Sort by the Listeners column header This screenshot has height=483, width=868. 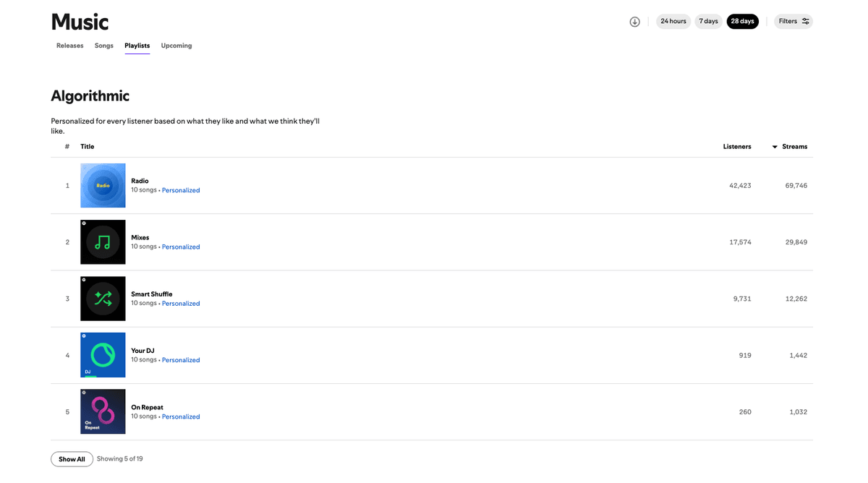click(x=737, y=147)
